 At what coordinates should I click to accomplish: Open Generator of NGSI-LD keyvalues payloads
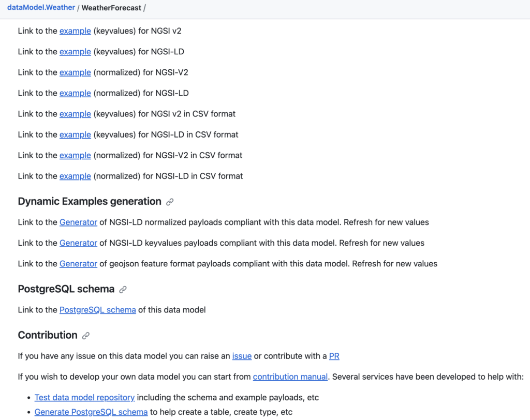click(x=78, y=243)
